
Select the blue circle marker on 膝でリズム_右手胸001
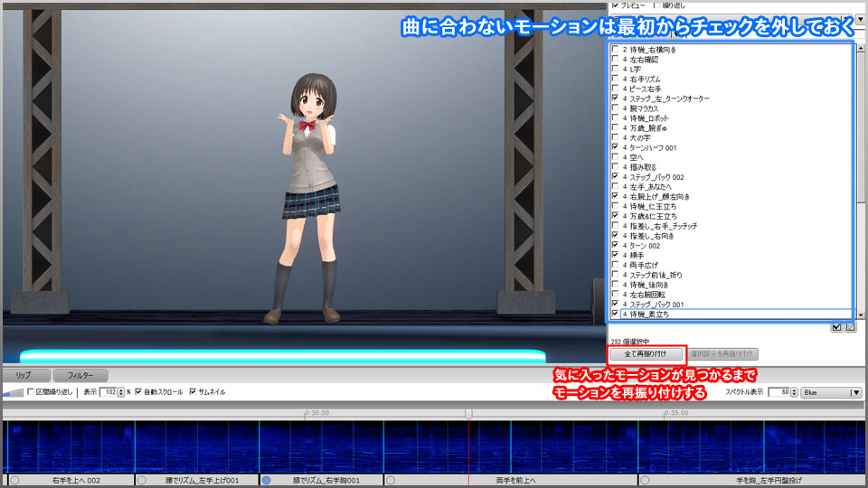tap(267, 481)
